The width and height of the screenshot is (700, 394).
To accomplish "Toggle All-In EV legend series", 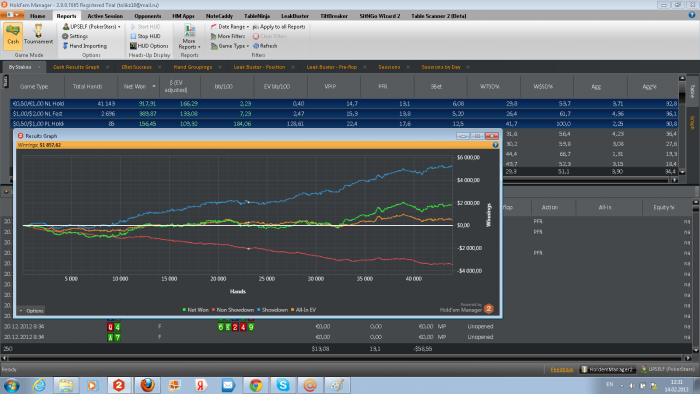I will coord(303,310).
